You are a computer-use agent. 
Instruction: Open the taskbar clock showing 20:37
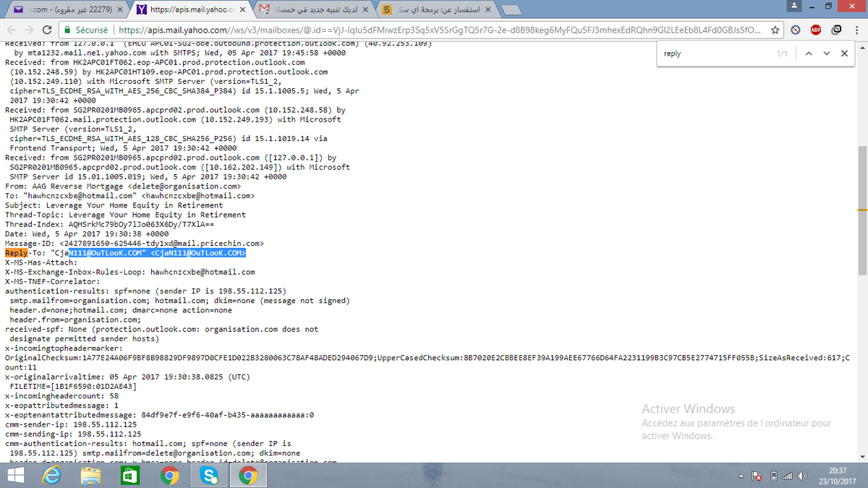point(838,476)
